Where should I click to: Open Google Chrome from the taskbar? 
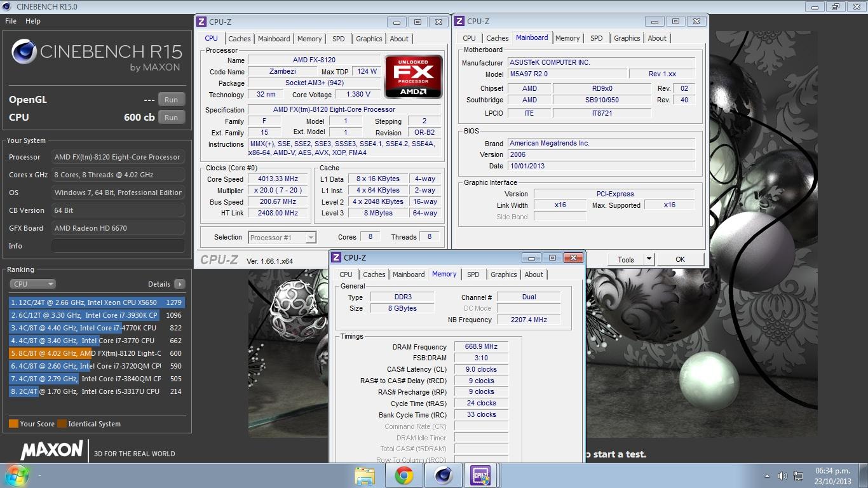tap(404, 476)
